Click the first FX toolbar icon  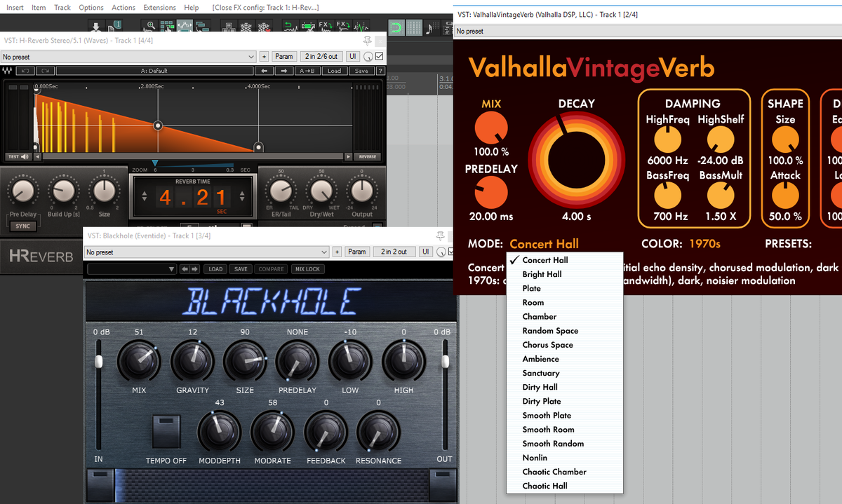[327, 27]
